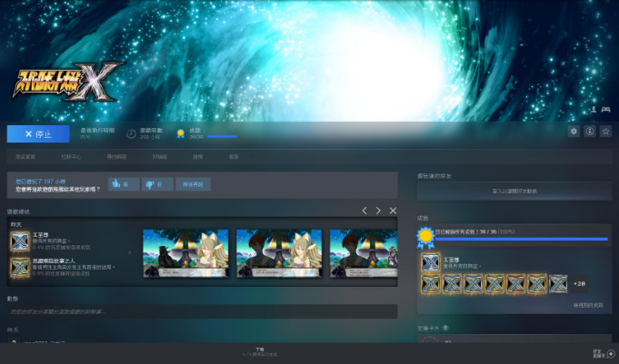Click seventh silver achievement icon in row
The width and height of the screenshot is (619, 364).
click(x=558, y=284)
